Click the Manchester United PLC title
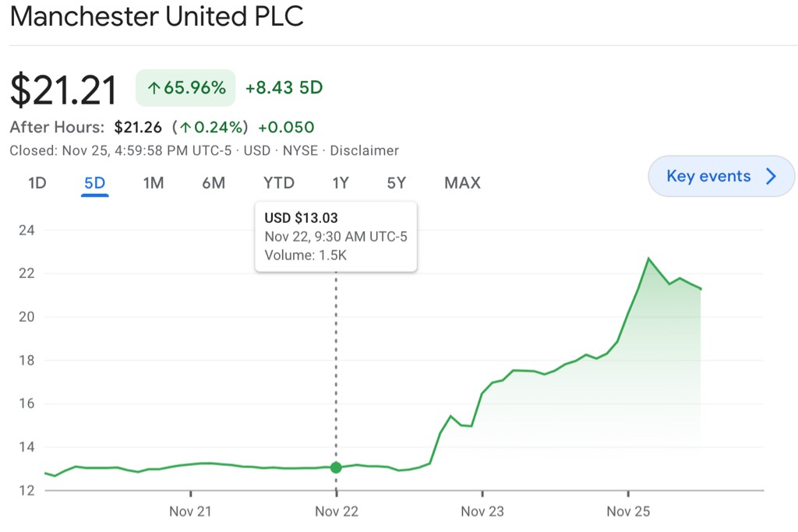798x532 pixels. click(x=156, y=17)
